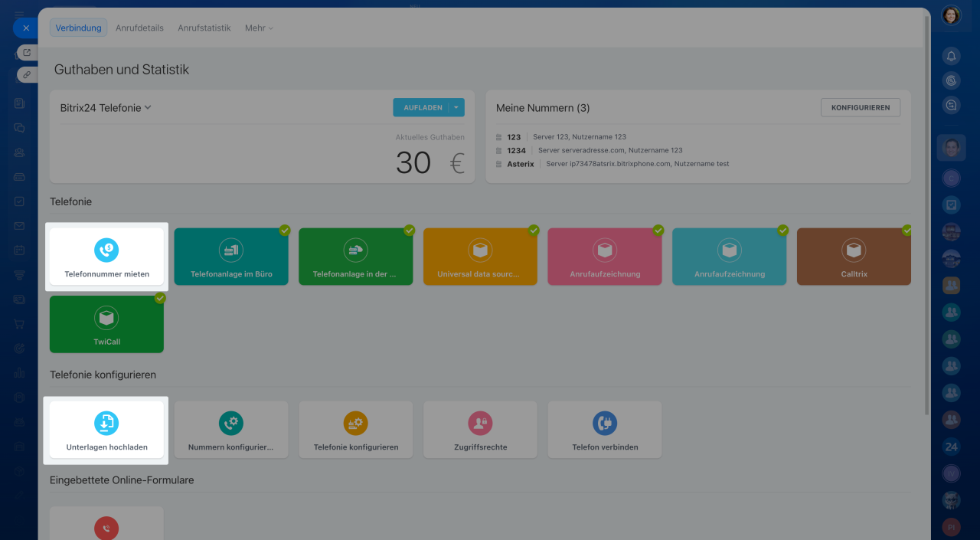The image size is (980, 540).
Task: Click the user profile avatar
Action: (x=951, y=15)
